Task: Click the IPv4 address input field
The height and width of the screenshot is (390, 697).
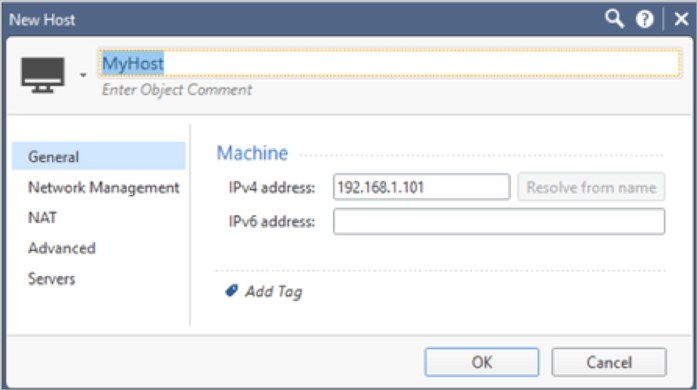Action: pos(421,187)
